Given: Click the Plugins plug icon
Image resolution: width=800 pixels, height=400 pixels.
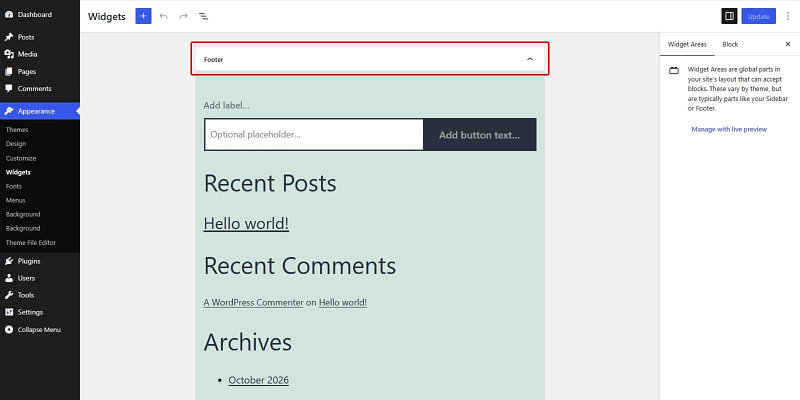Looking at the screenshot, I should pyautogui.click(x=9, y=261).
